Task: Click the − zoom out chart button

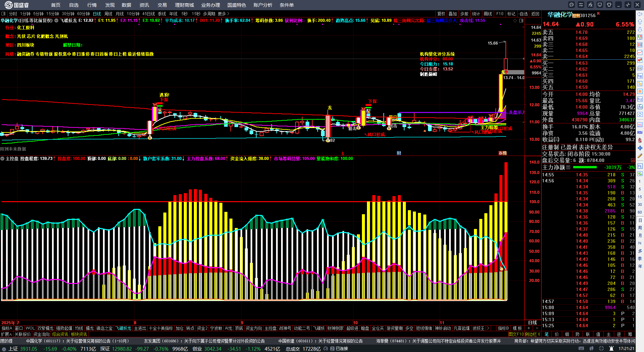Action: (x=537, y=328)
